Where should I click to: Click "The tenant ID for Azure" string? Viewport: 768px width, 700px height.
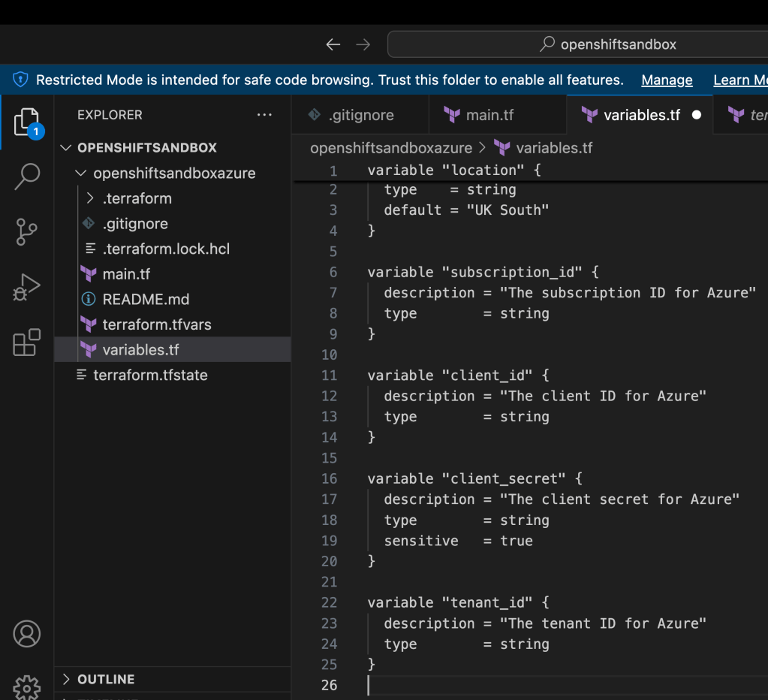[603, 623]
